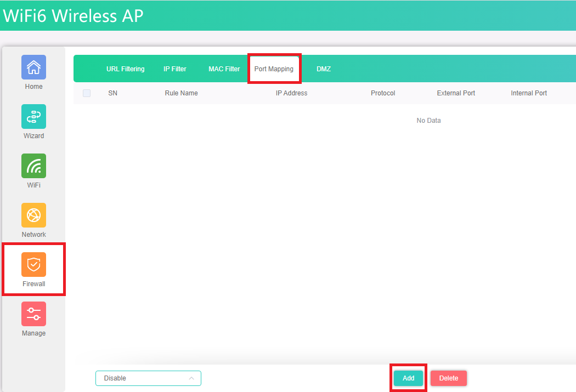Open the WiFi settings icon

pyautogui.click(x=33, y=166)
